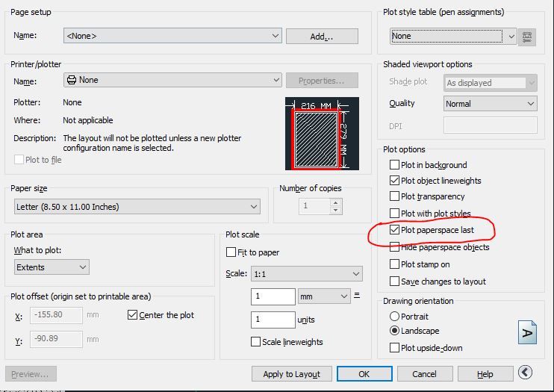Open the mm units dropdown
Viewport: 554px width, 392px height.
click(x=324, y=296)
